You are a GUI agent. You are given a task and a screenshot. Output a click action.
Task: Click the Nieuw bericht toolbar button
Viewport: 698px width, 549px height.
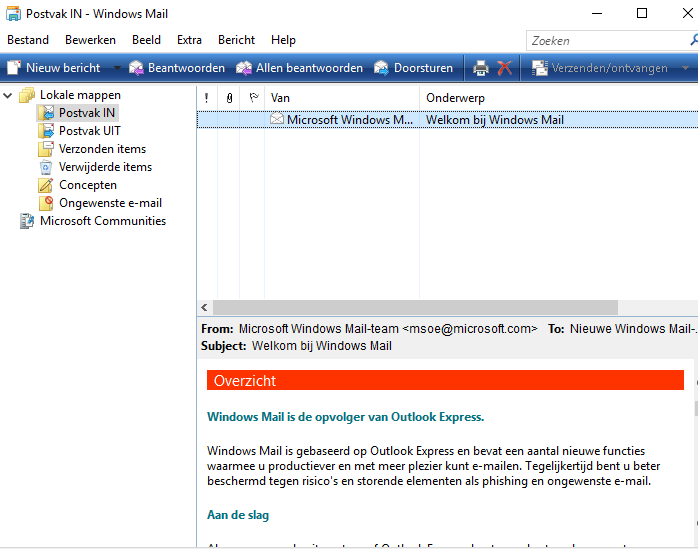(54, 68)
